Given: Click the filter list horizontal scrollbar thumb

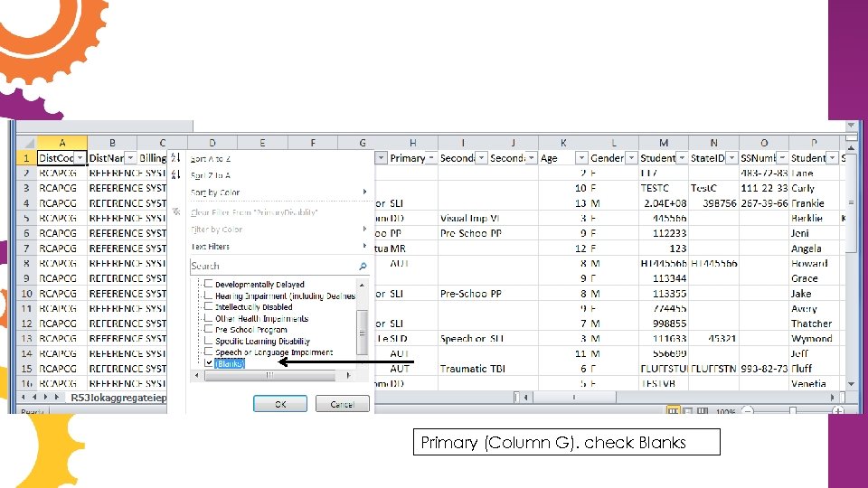Looking at the screenshot, I should tap(269, 375).
